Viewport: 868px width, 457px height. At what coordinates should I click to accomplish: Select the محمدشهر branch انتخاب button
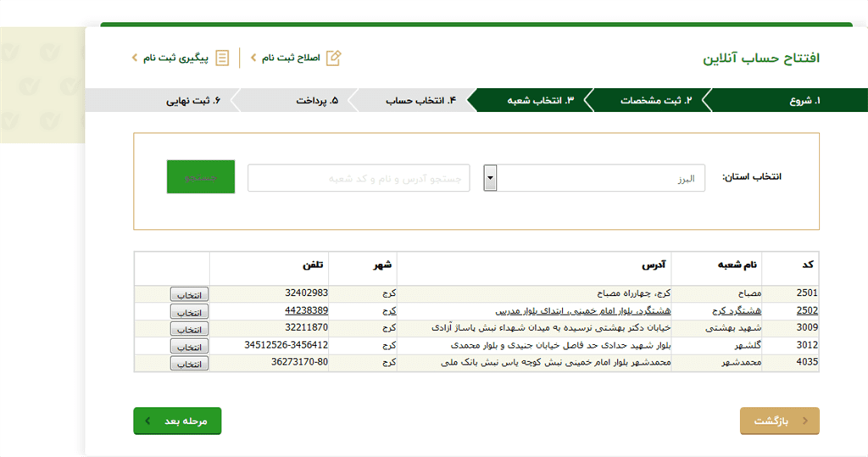[x=189, y=364]
